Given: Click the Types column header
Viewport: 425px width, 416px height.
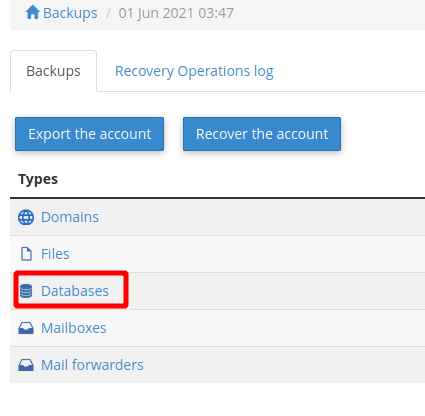Looking at the screenshot, I should pyautogui.click(x=38, y=179).
